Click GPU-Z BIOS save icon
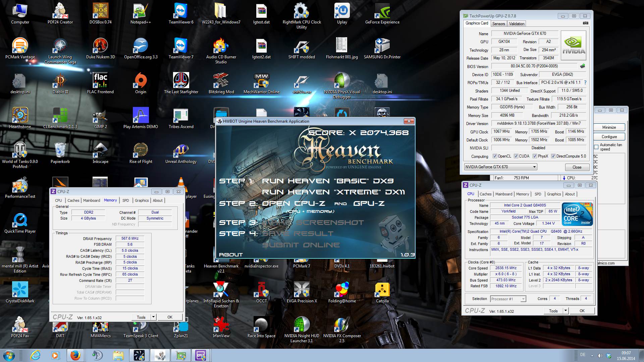The height and width of the screenshot is (362, 644). 583,66
